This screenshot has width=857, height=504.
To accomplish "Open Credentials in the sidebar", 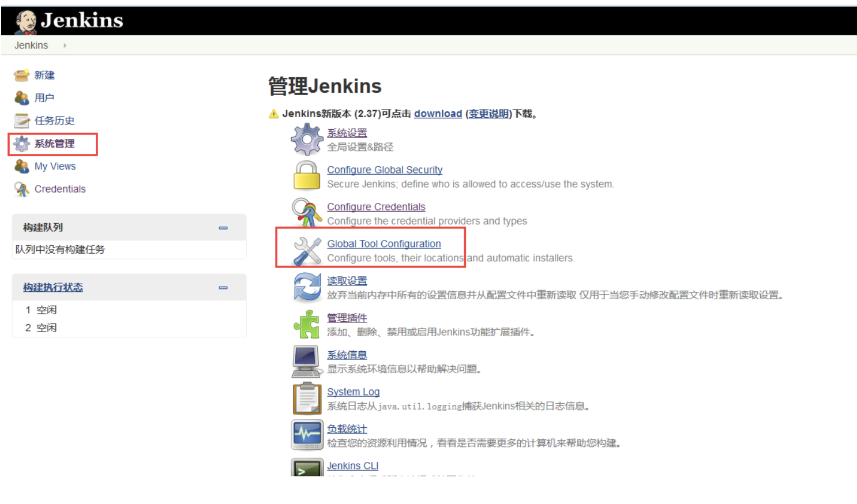I will pyautogui.click(x=60, y=189).
